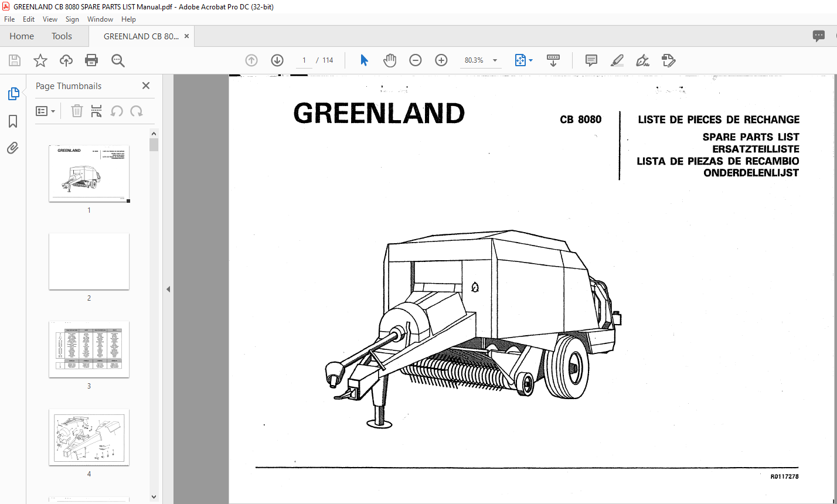Collapse the navigation pane with arrow
The image size is (837, 504).
tap(168, 289)
